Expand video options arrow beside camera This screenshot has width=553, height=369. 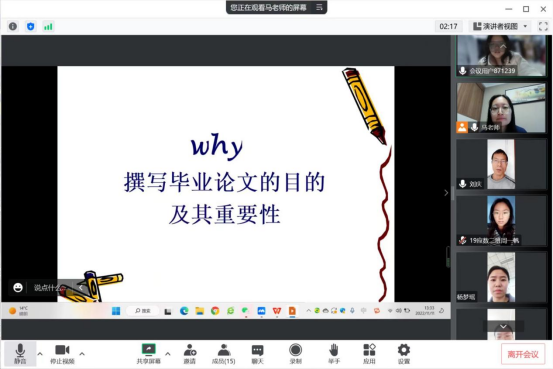click(x=82, y=353)
